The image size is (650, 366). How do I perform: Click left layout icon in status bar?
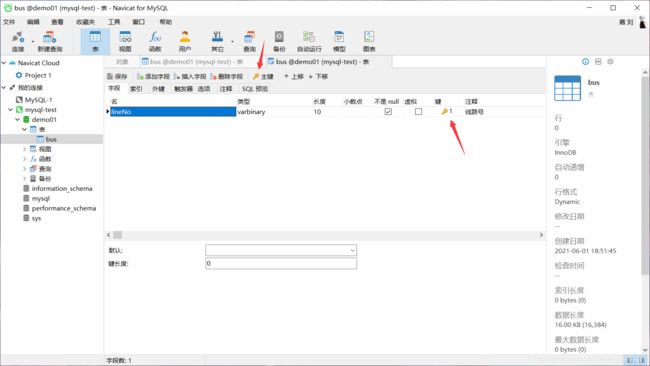630,360
